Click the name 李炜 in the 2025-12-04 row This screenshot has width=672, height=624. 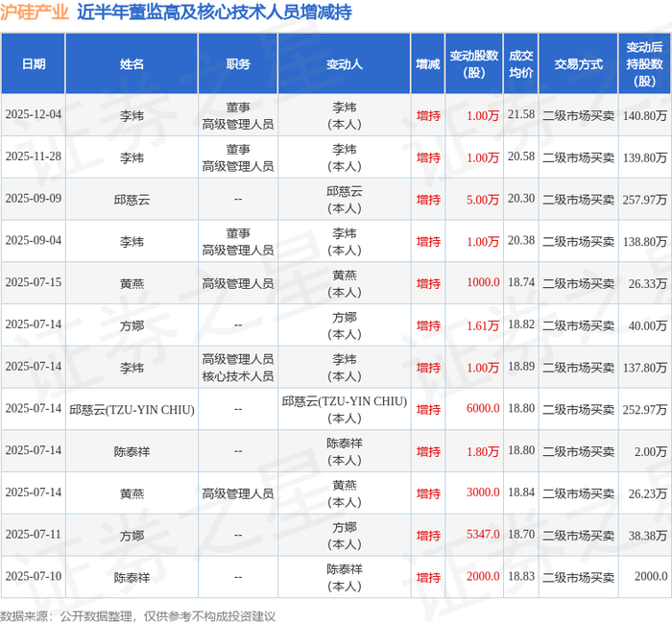pyautogui.click(x=132, y=116)
